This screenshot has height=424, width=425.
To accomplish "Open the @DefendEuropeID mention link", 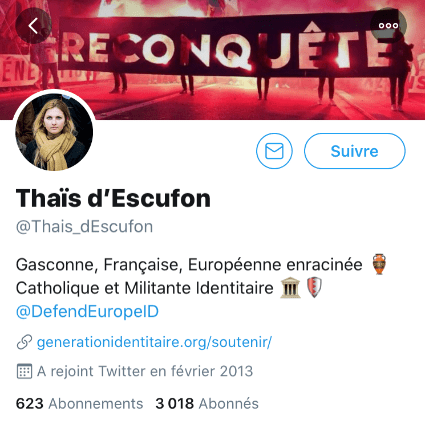I will (87, 311).
